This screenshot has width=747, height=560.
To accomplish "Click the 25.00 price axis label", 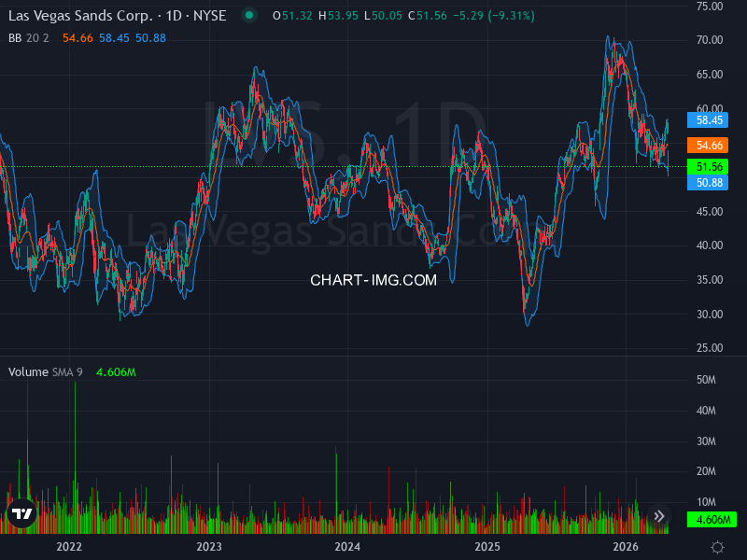I will click(710, 348).
